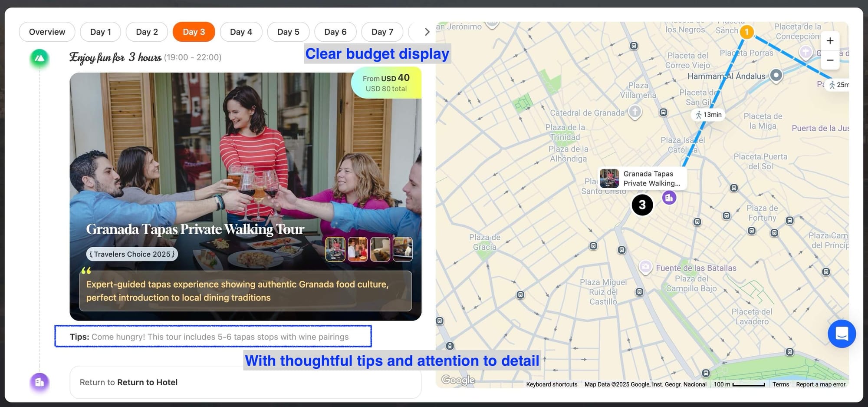868x407 pixels.
Task: Click the purple hotel timeline icon
Action: point(39,382)
